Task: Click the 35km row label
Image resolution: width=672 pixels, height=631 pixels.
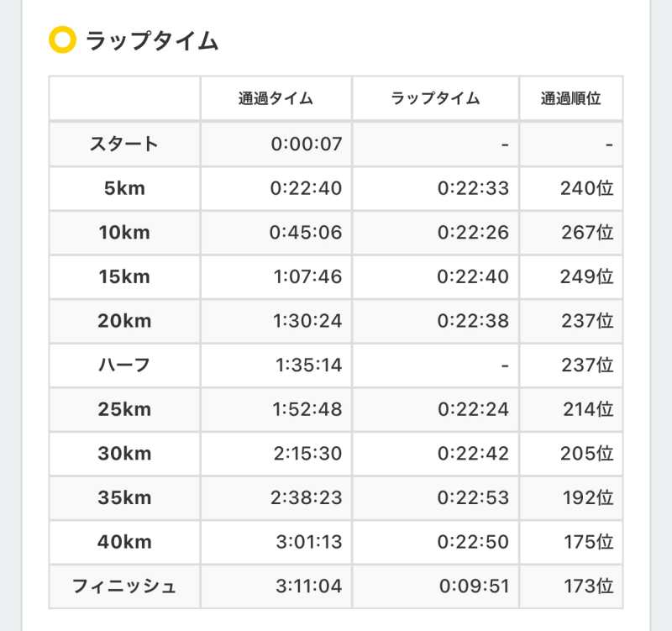Action: coord(124,497)
